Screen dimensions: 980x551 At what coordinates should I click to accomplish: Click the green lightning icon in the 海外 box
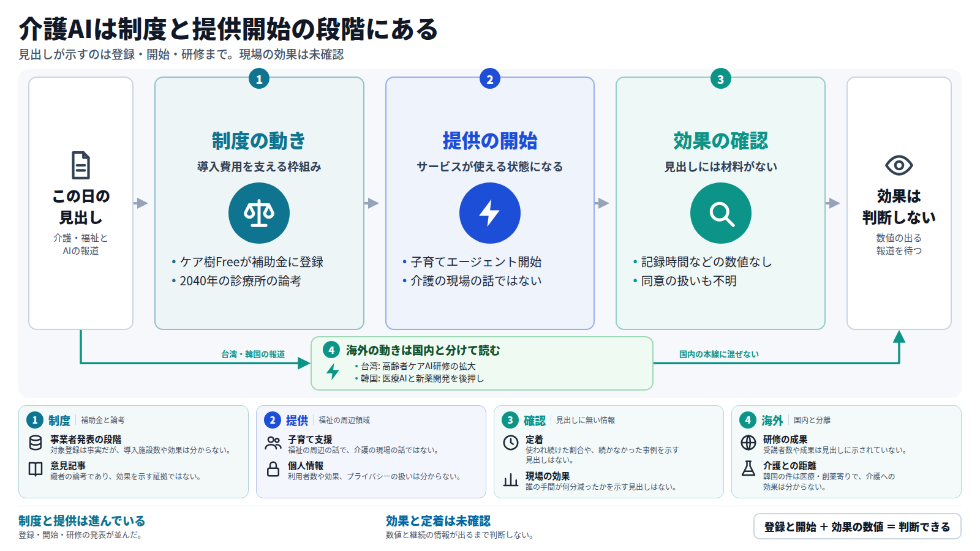pyautogui.click(x=333, y=372)
